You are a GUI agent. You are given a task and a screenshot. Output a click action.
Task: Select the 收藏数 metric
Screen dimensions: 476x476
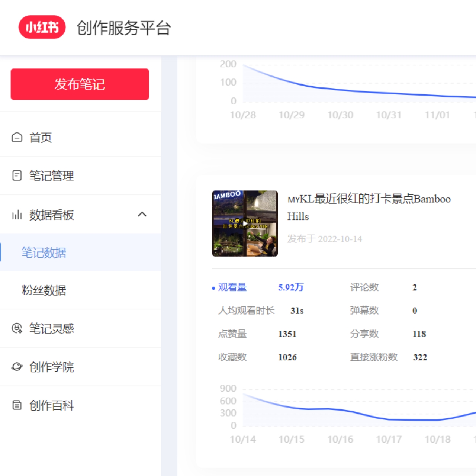point(232,357)
